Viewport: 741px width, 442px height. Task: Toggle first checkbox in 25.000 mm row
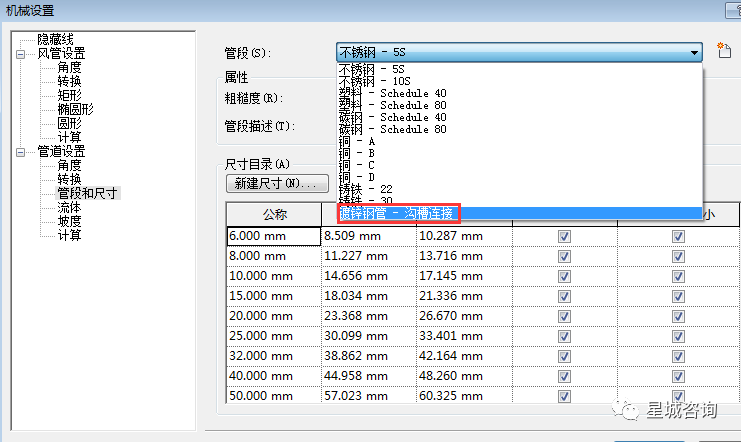pyautogui.click(x=564, y=336)
